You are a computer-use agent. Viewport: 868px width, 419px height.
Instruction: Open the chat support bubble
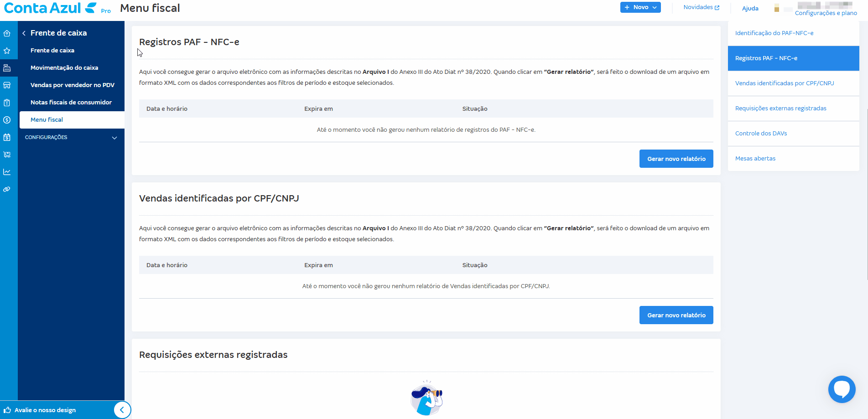pos(842,389)
